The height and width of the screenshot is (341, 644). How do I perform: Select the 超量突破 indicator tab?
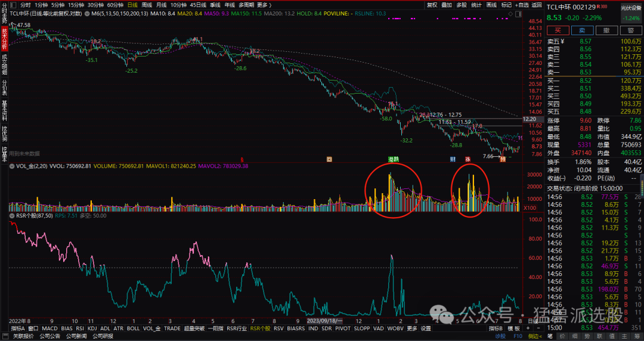click(194, 328)
